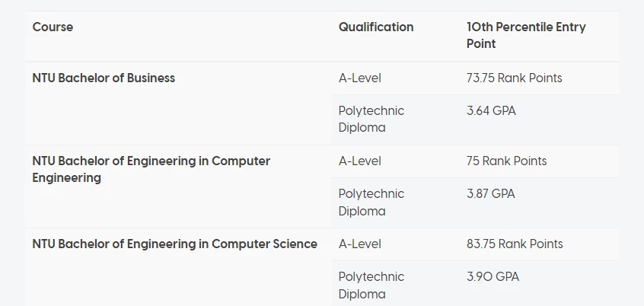Click NTU Bachelor of Engineering in Computer Engineering
This screenshot has width=644, height=306.
pyautogui.click(x=151, y=169)
